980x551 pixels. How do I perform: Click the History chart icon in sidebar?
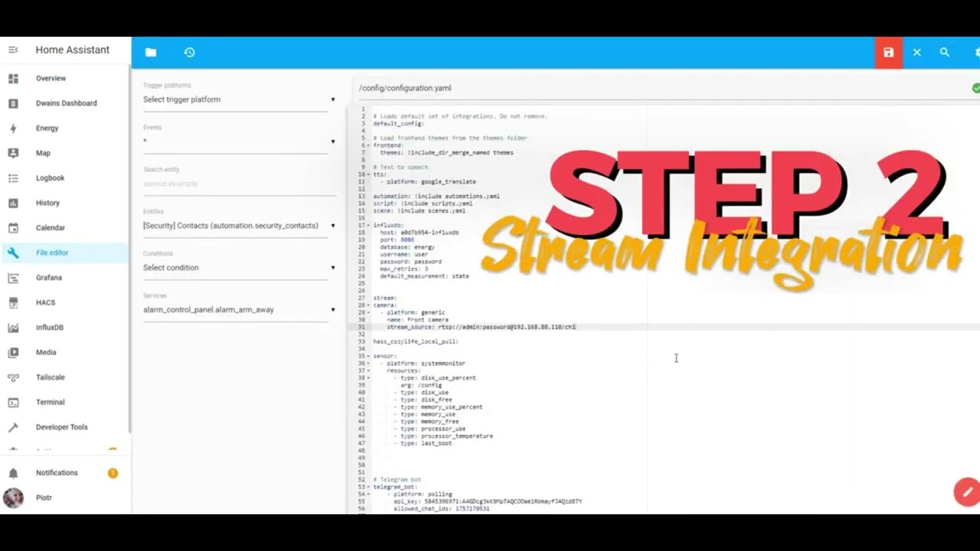click(13, 203)
